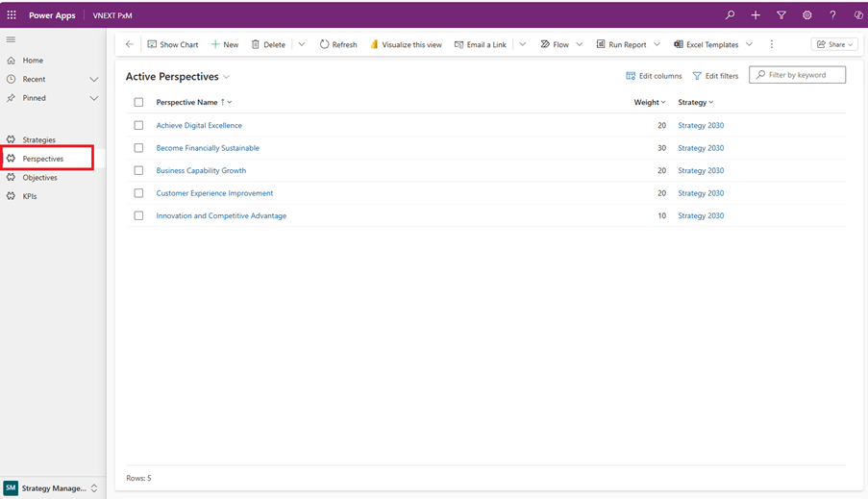Click the plus quick create icon
868x499 pixels.
click(x=756, y=15)
